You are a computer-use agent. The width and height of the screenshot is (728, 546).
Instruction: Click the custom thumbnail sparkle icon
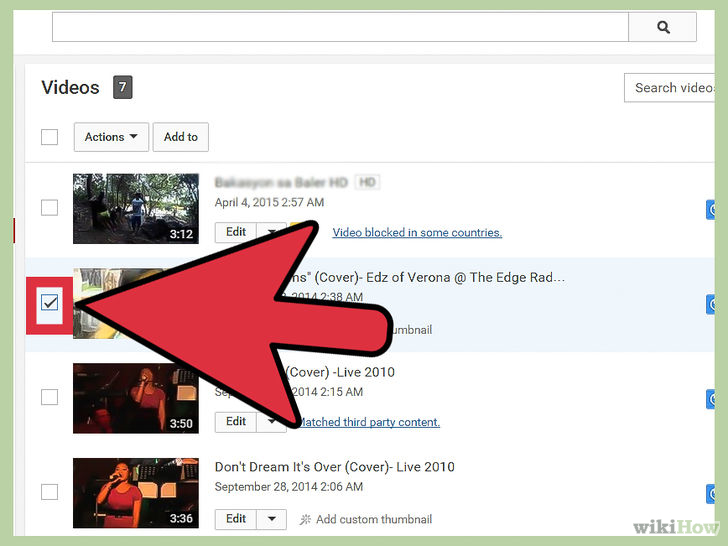pyautogui.click(x=305, y=520)
